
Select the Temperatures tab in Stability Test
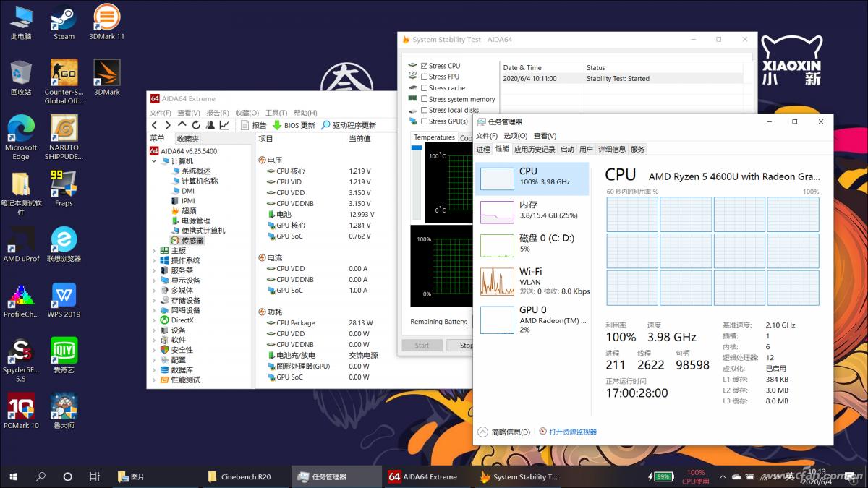[x=434, y=137]
